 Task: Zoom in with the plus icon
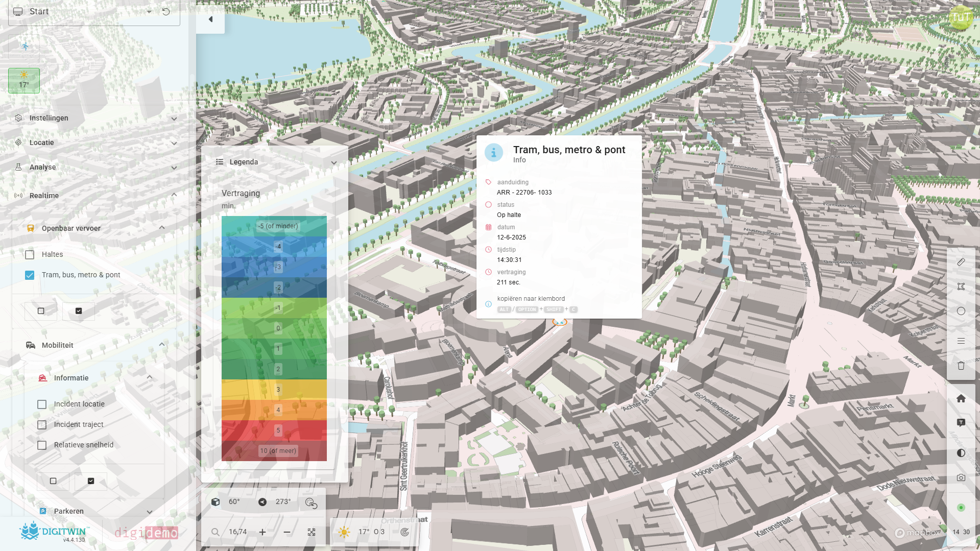pos(262,532)
